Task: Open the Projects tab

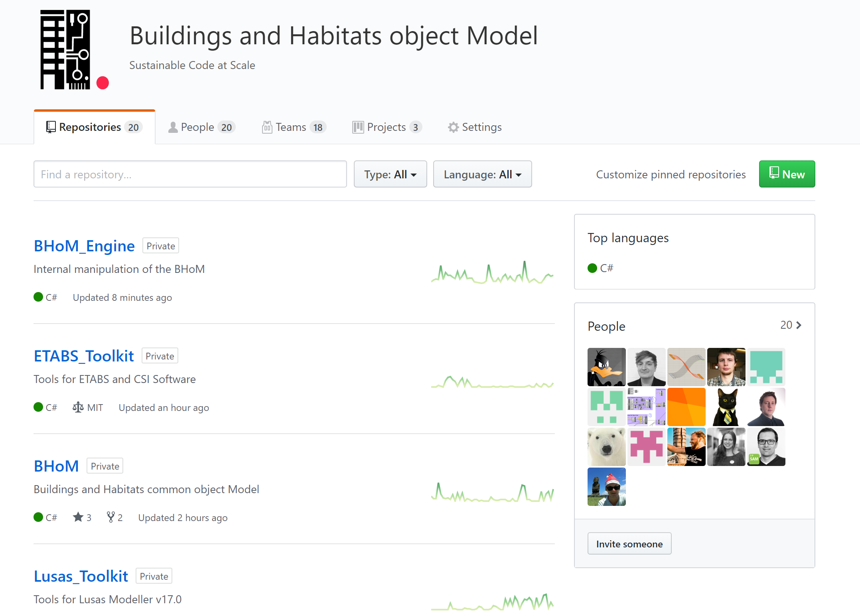Action: pos(387,127)
